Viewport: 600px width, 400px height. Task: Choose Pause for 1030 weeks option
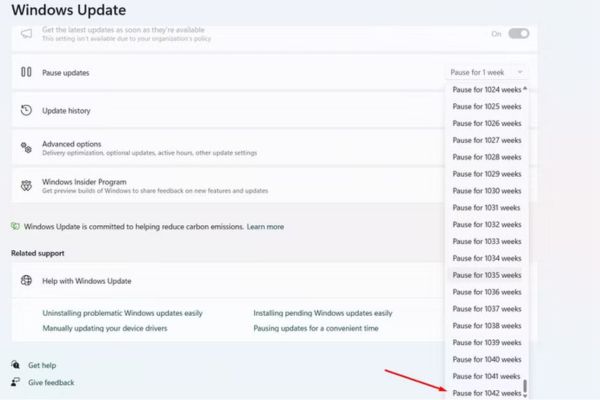coord(487,191)
